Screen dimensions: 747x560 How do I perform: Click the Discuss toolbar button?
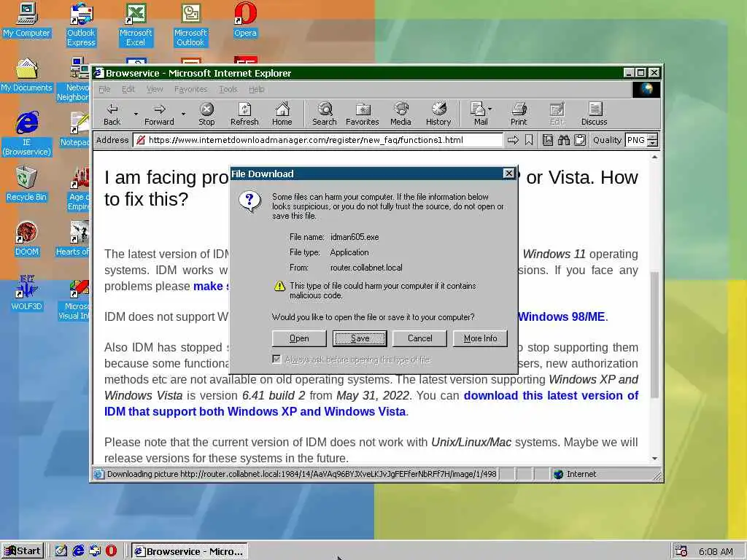pos(594,114)
